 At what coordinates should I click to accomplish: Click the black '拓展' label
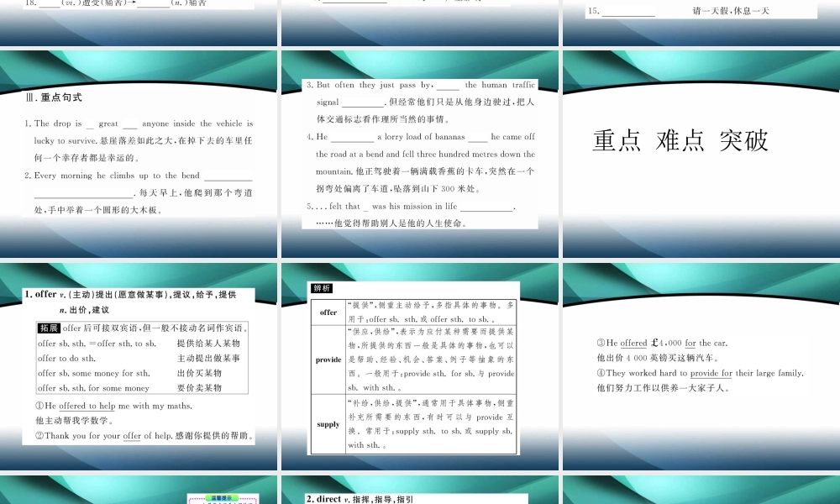click(49, 328)
